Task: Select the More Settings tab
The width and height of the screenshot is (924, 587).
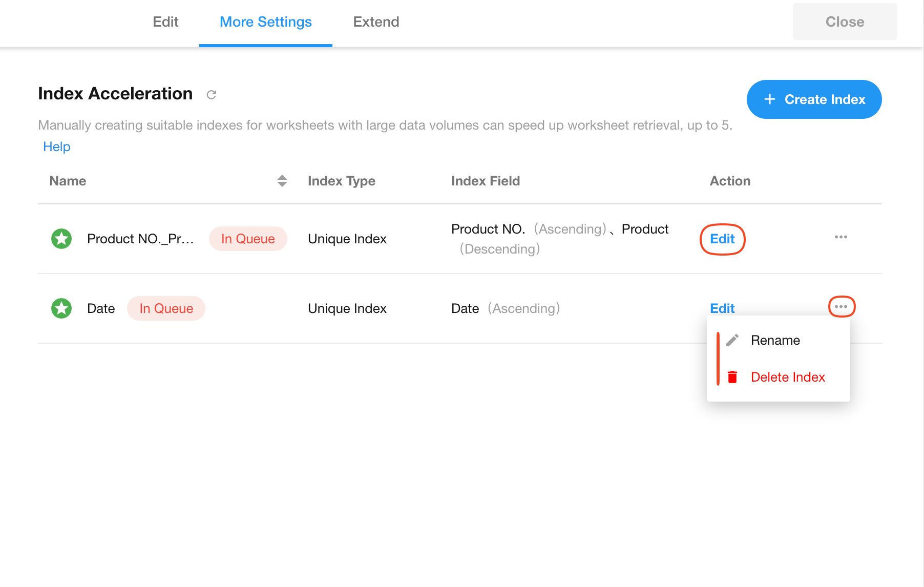Action: [265, 22]
